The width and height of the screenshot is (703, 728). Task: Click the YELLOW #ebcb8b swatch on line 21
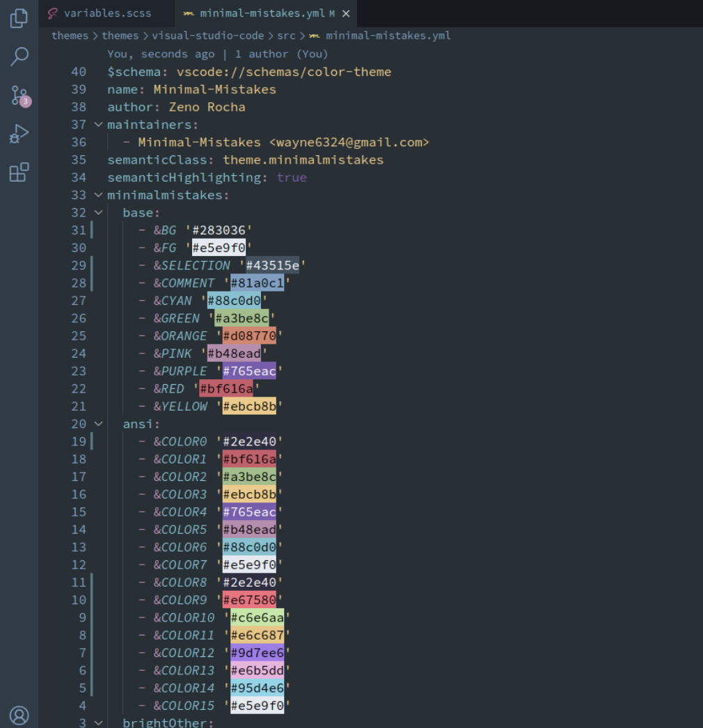pyautogui.click(x=249, y=406)
